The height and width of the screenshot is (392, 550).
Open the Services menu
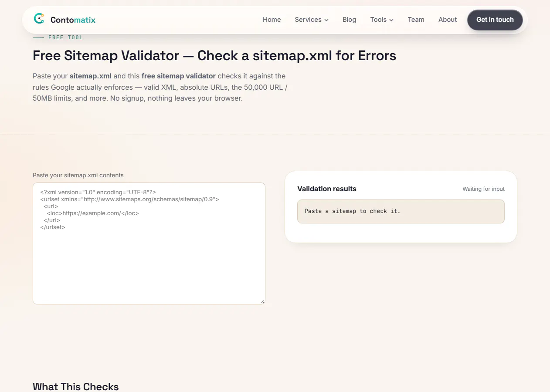pyautogui.click(x=312, y=20)
